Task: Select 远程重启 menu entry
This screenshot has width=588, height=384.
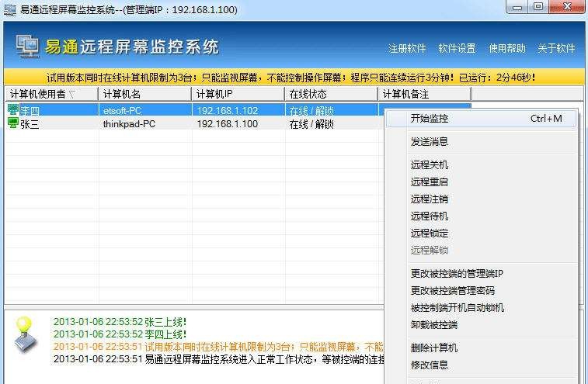Action: (481, 182)
